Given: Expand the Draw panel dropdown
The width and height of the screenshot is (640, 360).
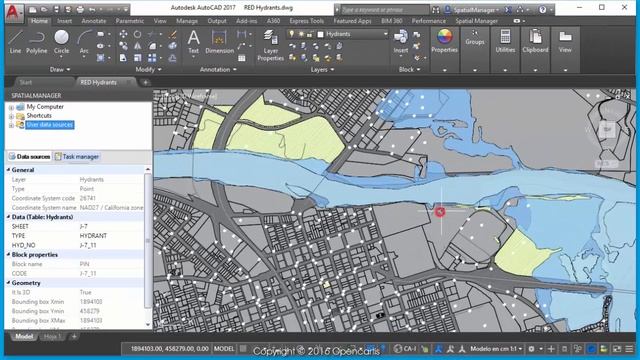Looking at the screenshot, I should pos(60,70).
